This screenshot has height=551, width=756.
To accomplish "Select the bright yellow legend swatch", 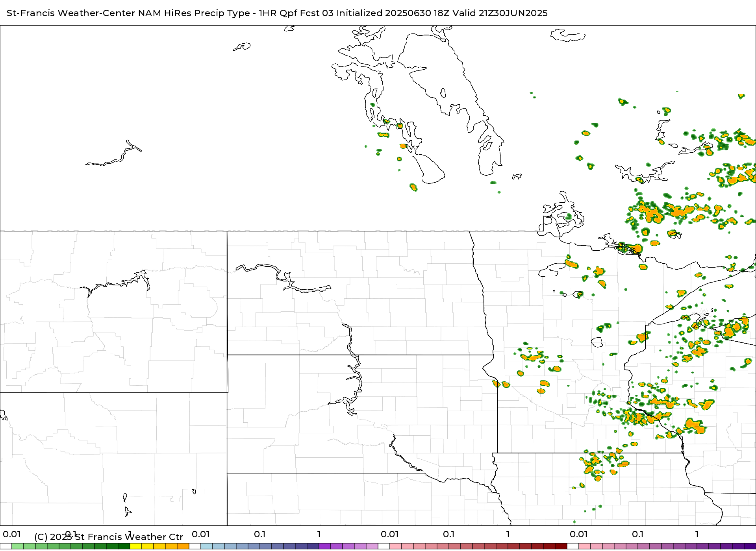I will pos(136,546).
